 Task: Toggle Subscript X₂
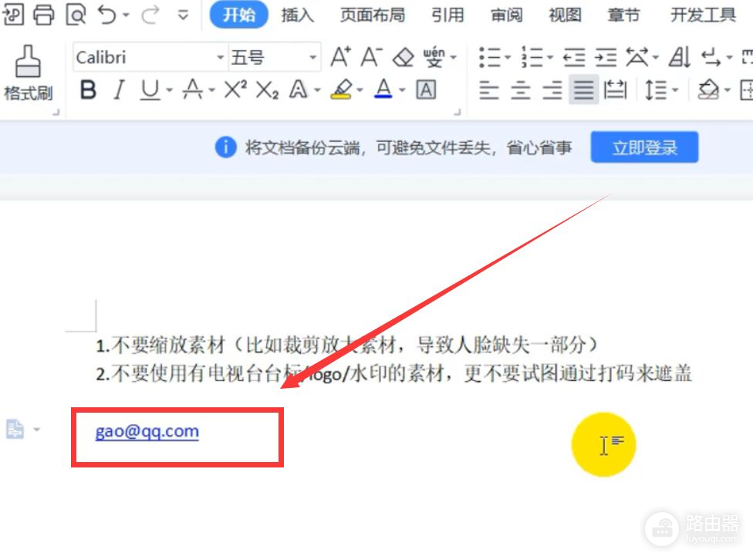[267, 89]
